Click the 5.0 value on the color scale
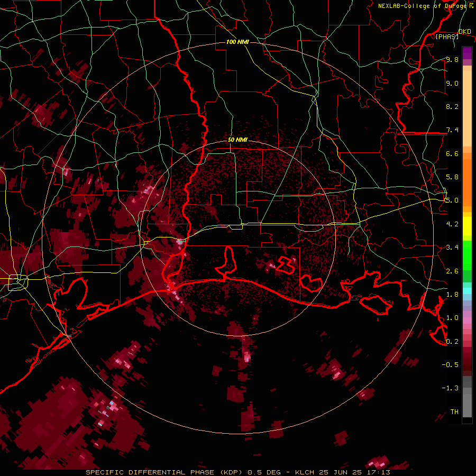The height and width of the screenshot is (476, 476). pyautogui.click(x=452, y=200)
